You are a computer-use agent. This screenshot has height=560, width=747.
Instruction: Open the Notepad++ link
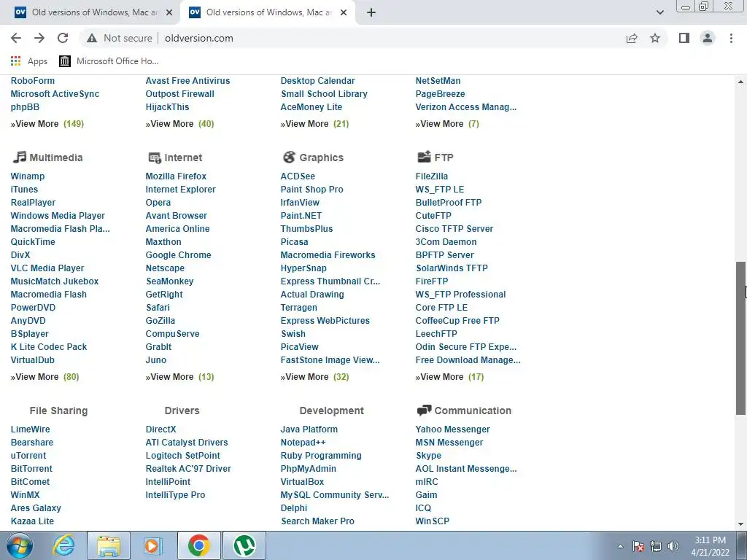tap(303, 443)
